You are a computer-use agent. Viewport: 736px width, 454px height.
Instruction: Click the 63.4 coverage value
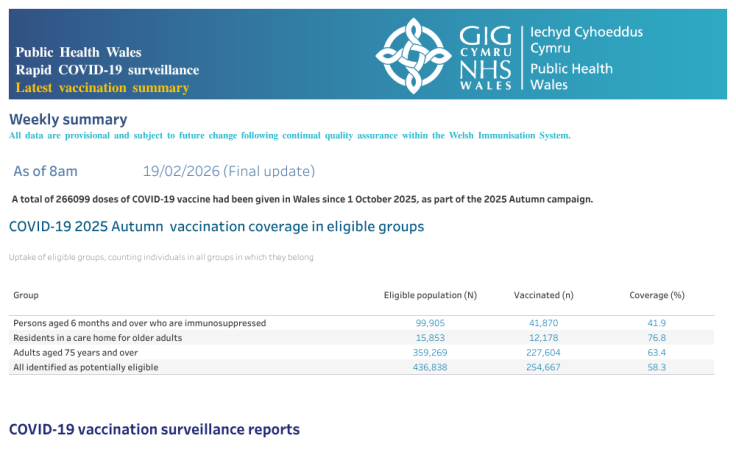(x=656, y=352)
